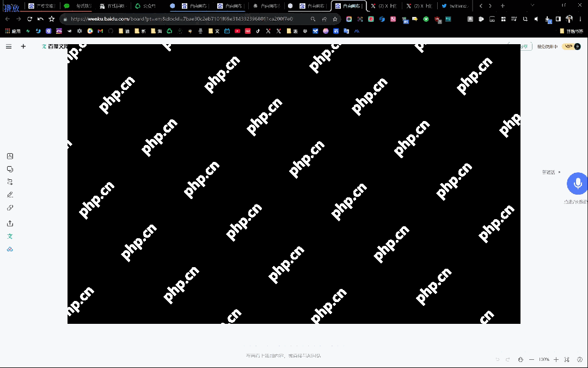Select the hyperlink tool in sidebar
This screenshot has height=368, width=588.
pyautogui.click(x=10, y=208)
